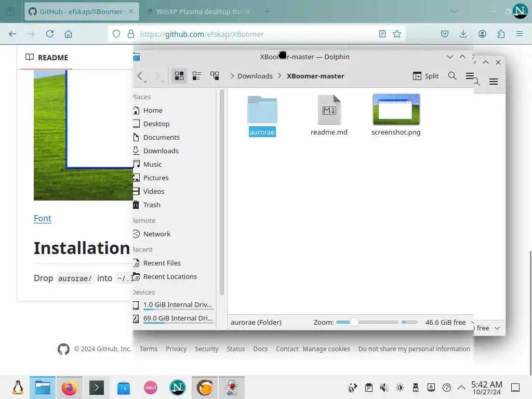
Task: Click XBoomer-master breadcrumb segment
Action: point(315,76)
